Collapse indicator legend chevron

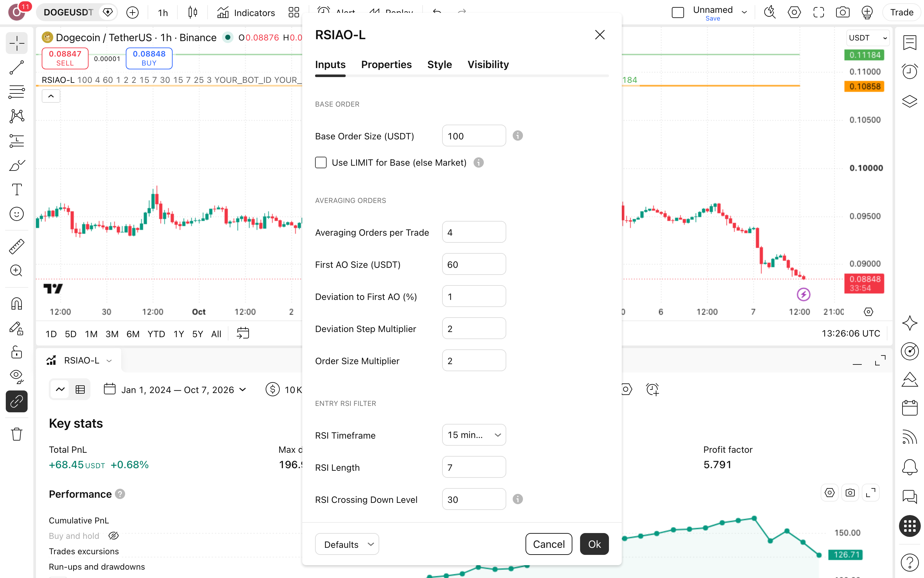coord(51,96)
